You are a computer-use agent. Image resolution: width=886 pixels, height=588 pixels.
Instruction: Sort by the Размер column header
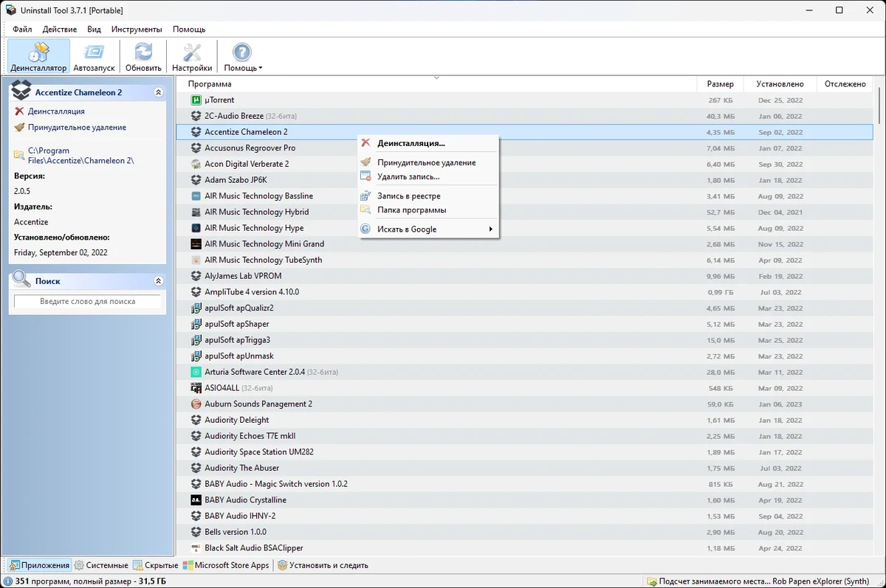720,84
